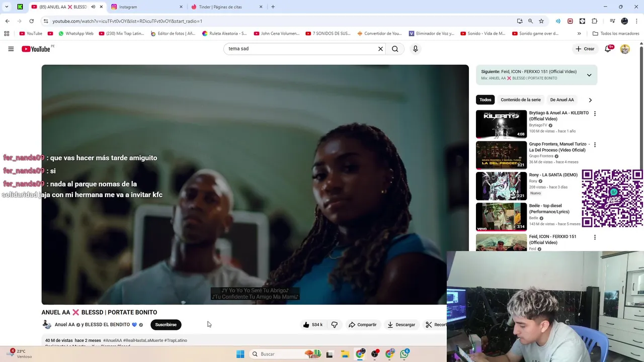Open the Todos los marcadores folder
Screen dimensions: 644x362
[x=616, y=34]
